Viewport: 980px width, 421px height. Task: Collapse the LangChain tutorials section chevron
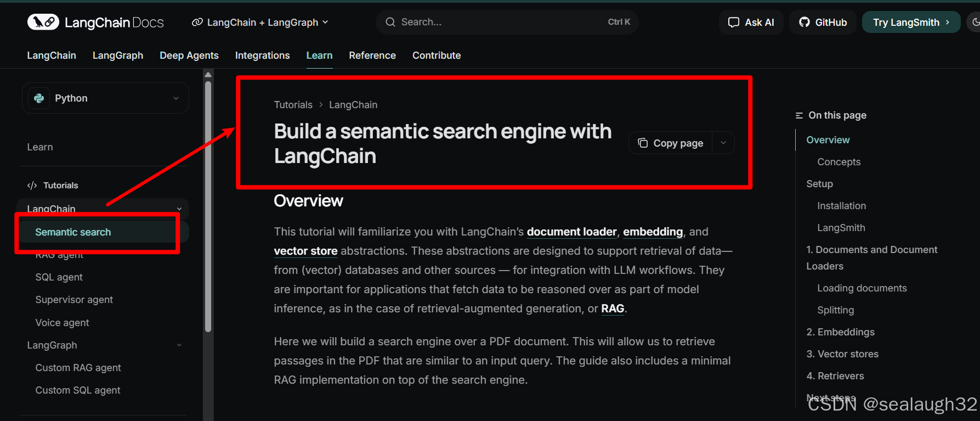point(179,209)
